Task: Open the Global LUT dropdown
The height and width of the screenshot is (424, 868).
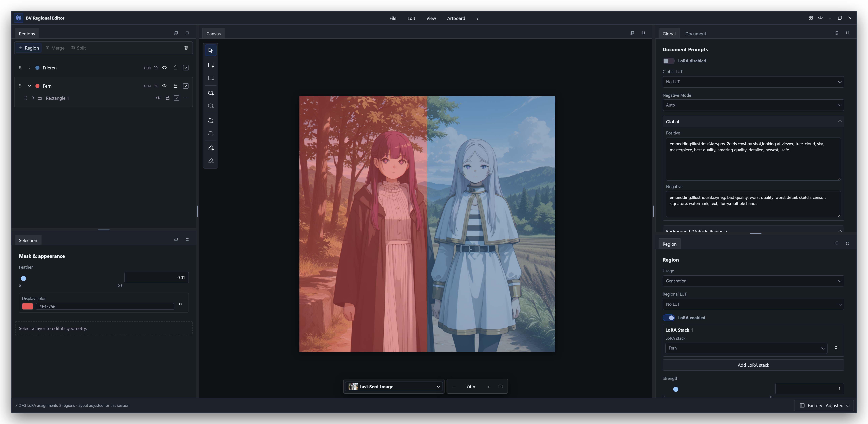Action: pyautogui.click(x=753, y=82)
